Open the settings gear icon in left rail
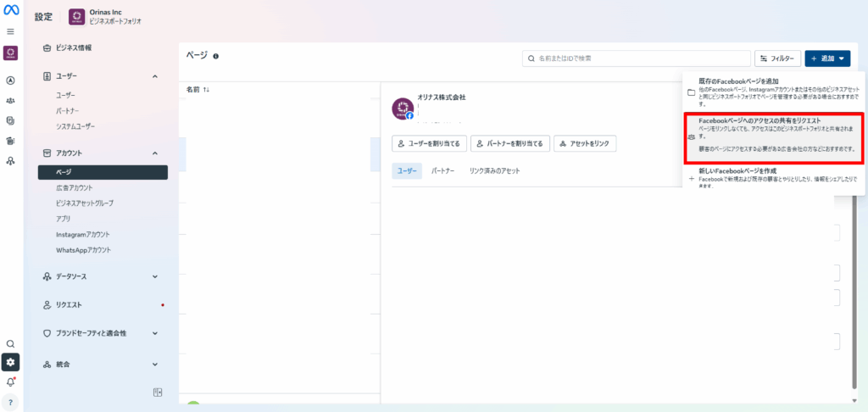The image size is (868, 412). tap(10, 362)
